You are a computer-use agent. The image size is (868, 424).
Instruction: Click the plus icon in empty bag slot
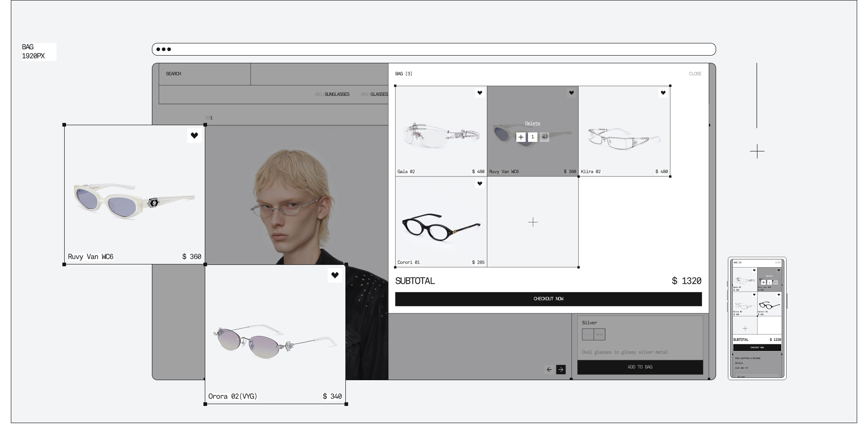point(533,222)
